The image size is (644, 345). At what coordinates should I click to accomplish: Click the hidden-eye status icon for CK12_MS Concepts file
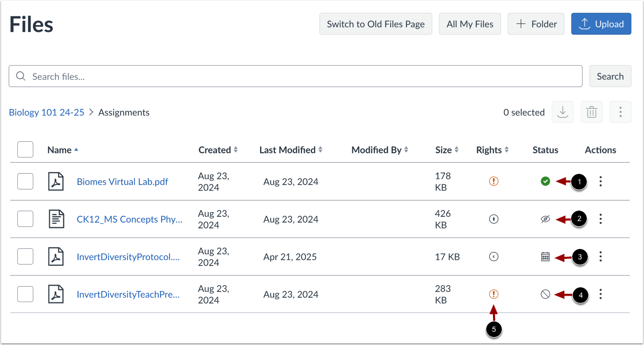click(x=545, y=219)
